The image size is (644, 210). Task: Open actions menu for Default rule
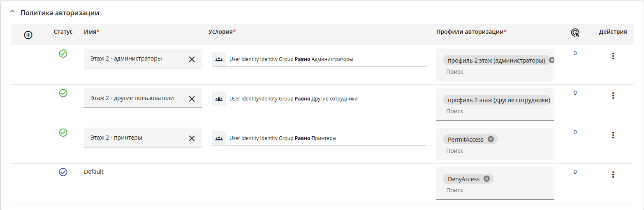point(613,175)
